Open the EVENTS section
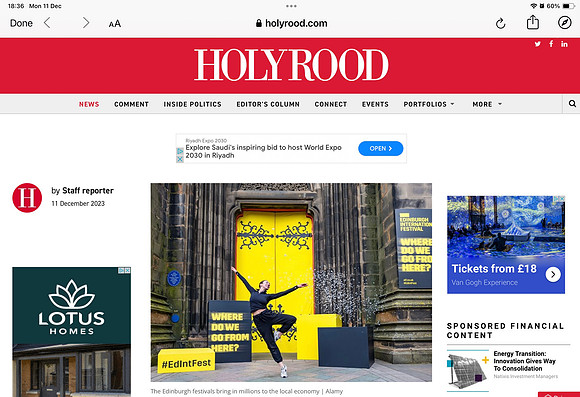 (x=375, y=104)
